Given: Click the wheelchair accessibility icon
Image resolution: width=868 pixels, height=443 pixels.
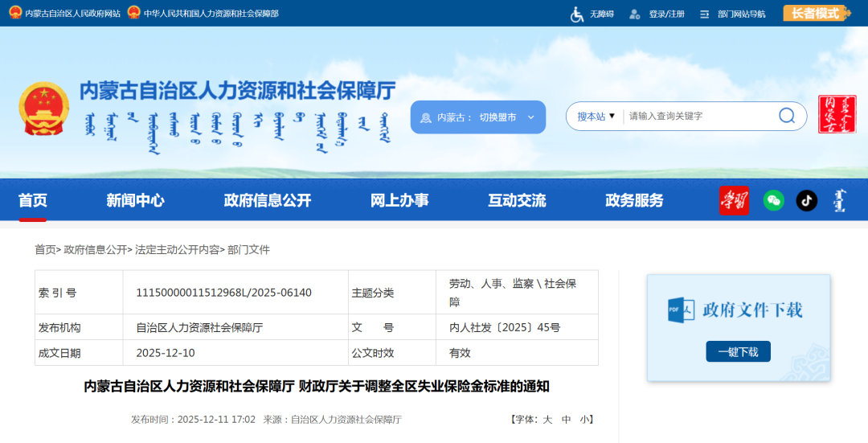Looking at the screenshot, I should coord(577,14).
